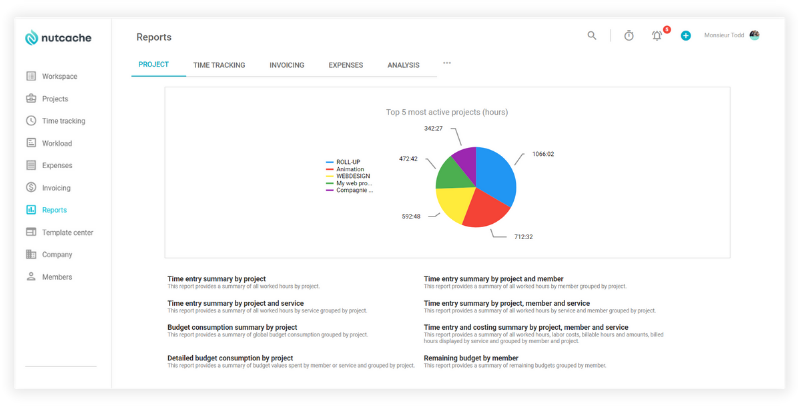Click the search magnifier icon
The image size is (800, 406).
(x=592, y=36)
